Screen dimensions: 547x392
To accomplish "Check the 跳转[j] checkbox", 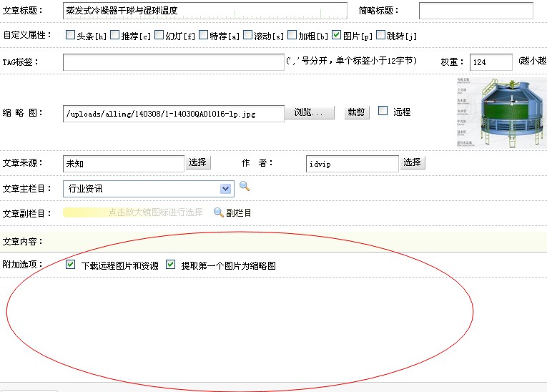I will [380, 34].
